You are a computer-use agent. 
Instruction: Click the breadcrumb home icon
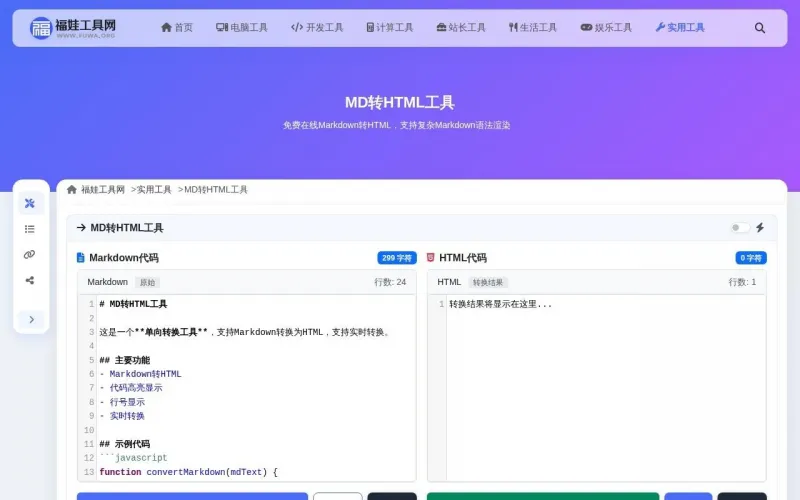click(72, 190)
